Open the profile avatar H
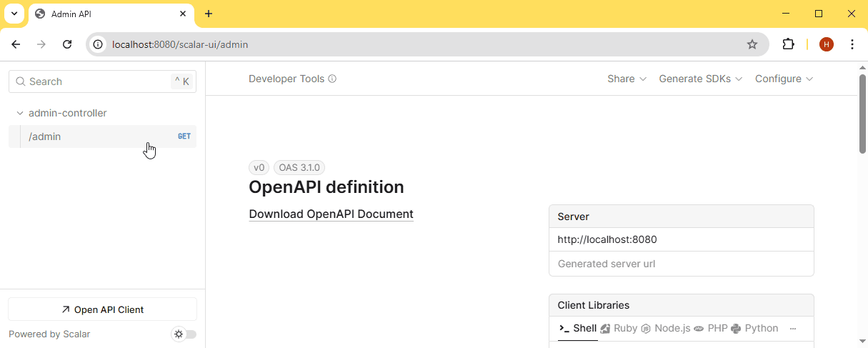 [827, 44]
